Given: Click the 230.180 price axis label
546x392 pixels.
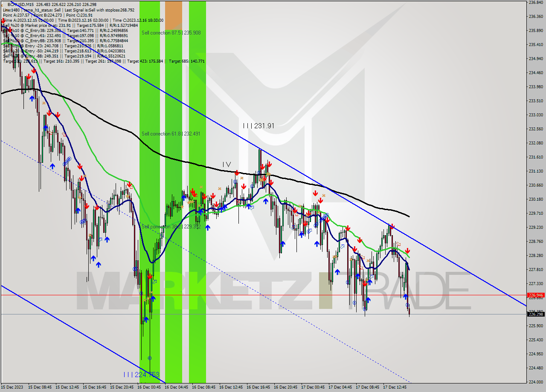Looking at the screenshot, I should [536, 199].
